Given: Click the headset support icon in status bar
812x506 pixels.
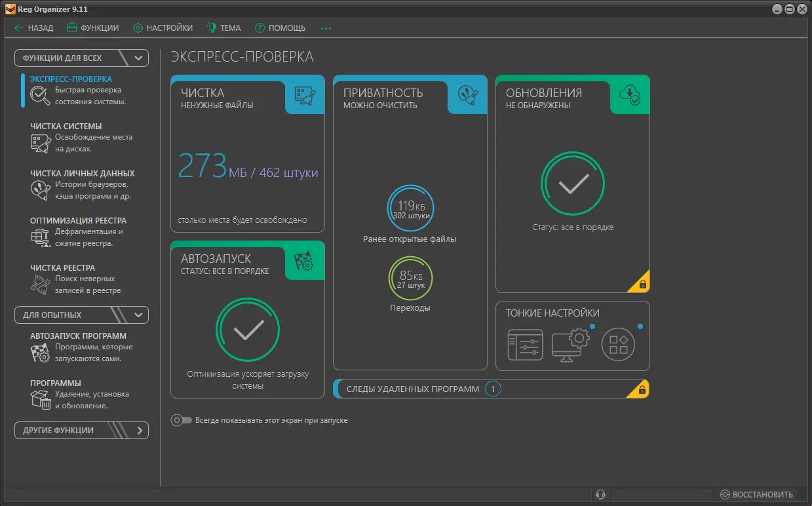Looking at the screenshot, I should pos(599,495).
